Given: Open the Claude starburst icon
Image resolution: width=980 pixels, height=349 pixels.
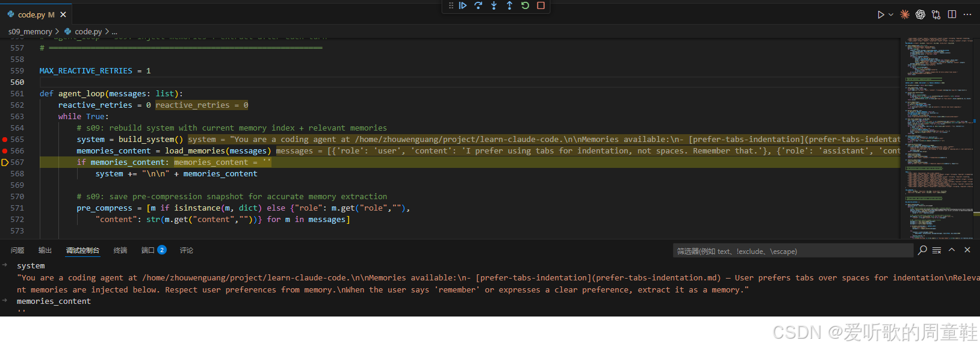Looking at the screenshot, I should click(904, 14).
